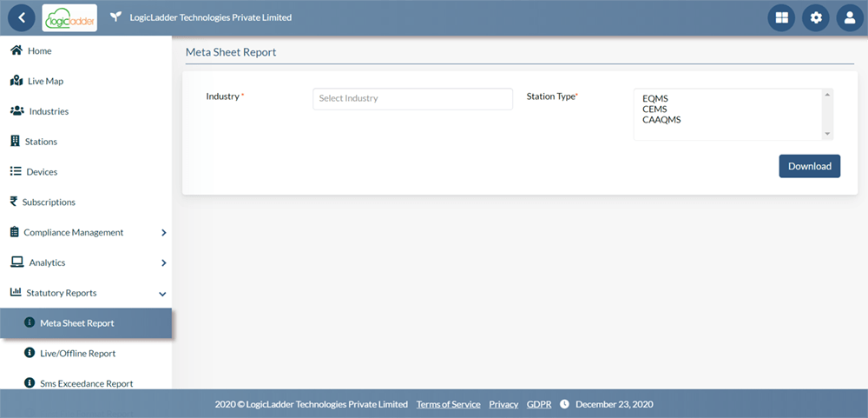This screenshot has width=868, height=418.
Task: Click info icon beside Sms Exceedance Report
Action: click(x=30, y=383)
